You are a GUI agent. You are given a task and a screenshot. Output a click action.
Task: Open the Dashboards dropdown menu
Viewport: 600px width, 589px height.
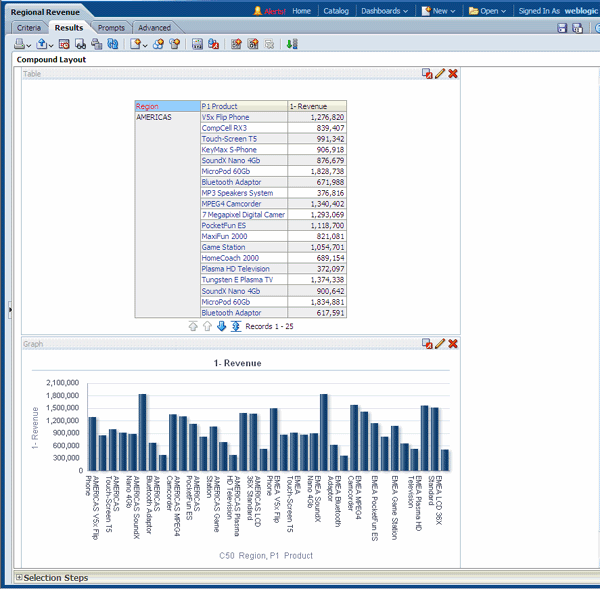coord(384,11)
